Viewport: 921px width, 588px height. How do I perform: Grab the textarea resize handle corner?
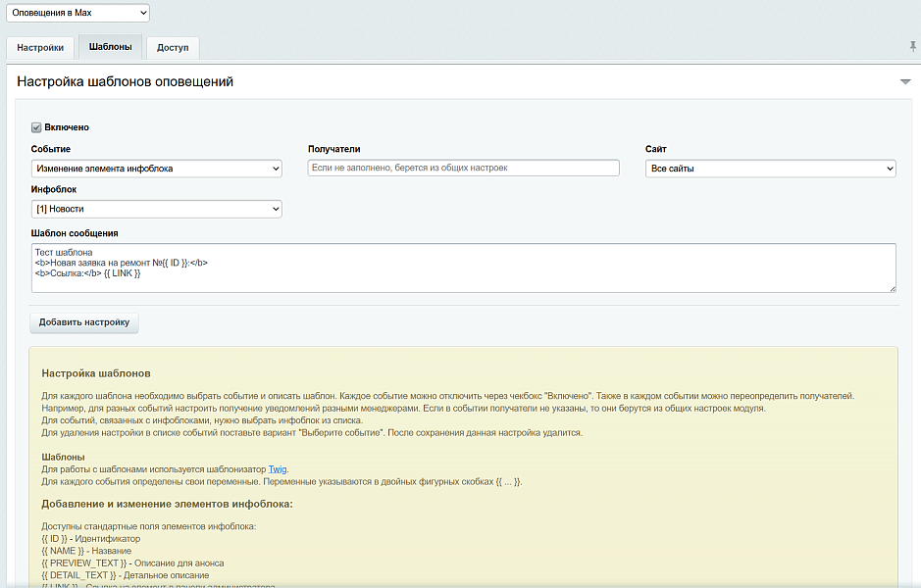(x=893, y=288)
